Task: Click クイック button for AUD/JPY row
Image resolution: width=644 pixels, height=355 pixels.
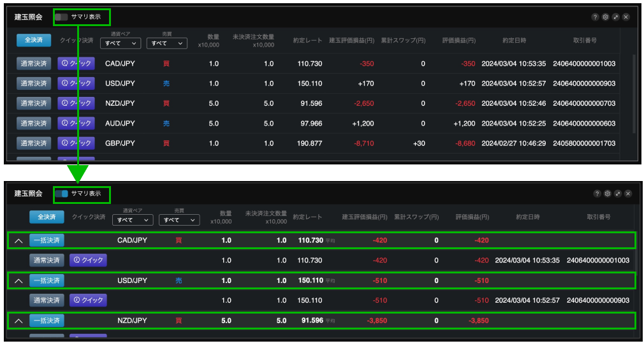Action: pos(76,123)
